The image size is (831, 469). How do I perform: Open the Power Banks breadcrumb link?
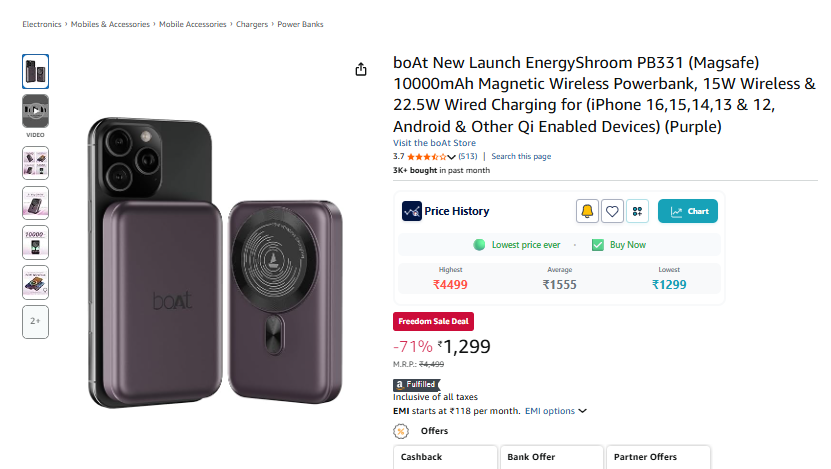[300, 24]
